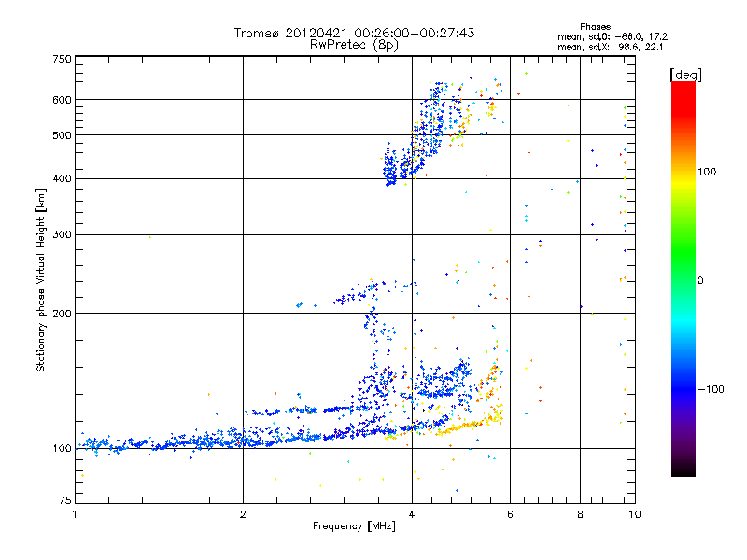Click x-axis tick label 10
The width and height of the screenshot is (747, 560).
635,514
